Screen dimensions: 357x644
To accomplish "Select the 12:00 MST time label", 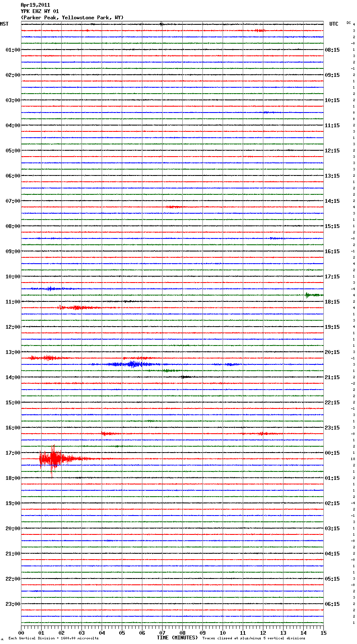I will 13,327.
